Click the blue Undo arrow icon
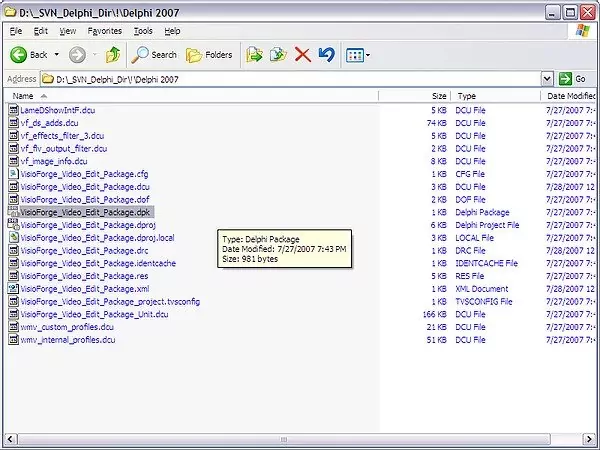The height and width of the screenshot is (450, 600). coord(326,55)
